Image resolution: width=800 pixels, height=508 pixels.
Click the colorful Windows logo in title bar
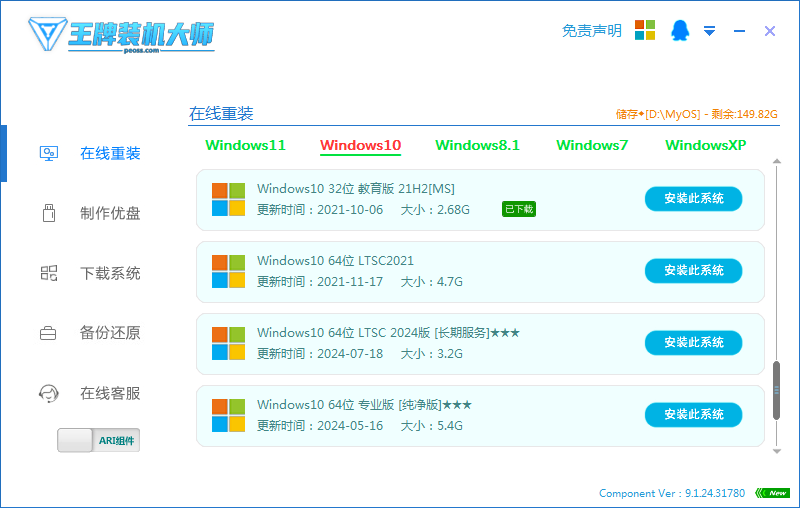[x=645, y=30]
